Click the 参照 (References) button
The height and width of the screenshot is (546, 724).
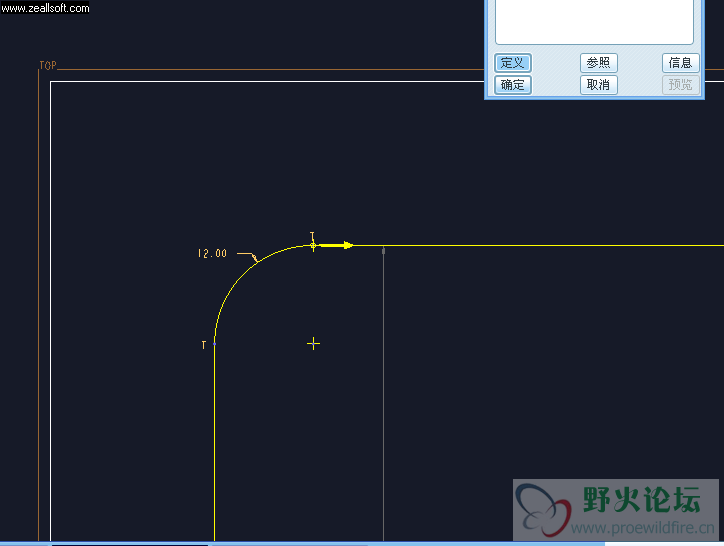pyautogui.click(x=598, y=63)
